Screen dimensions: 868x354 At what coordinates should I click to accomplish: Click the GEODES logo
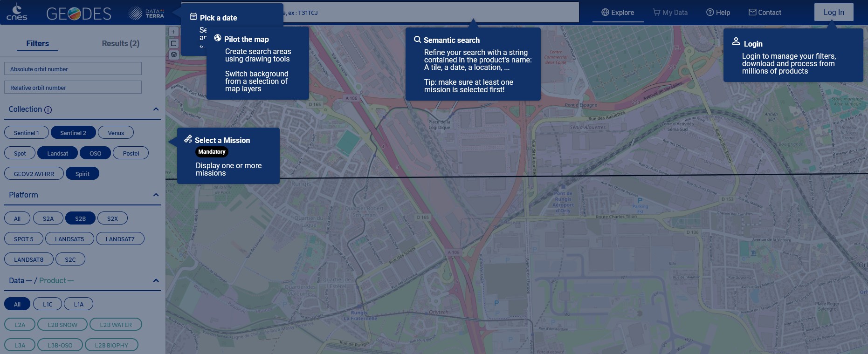click(x=79, y=14)
